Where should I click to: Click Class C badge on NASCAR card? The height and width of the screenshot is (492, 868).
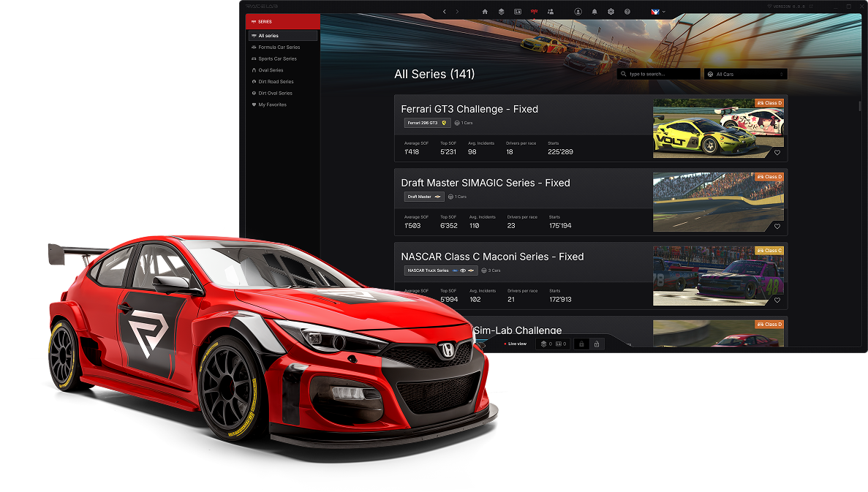click(769, 251)
